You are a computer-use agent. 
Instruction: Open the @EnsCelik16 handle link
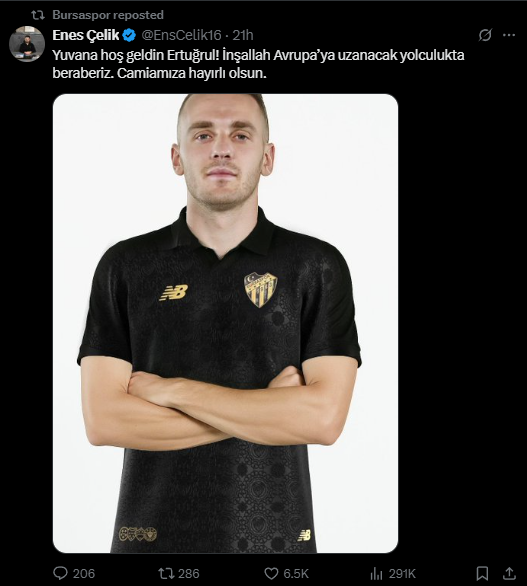tap(181, 35)
